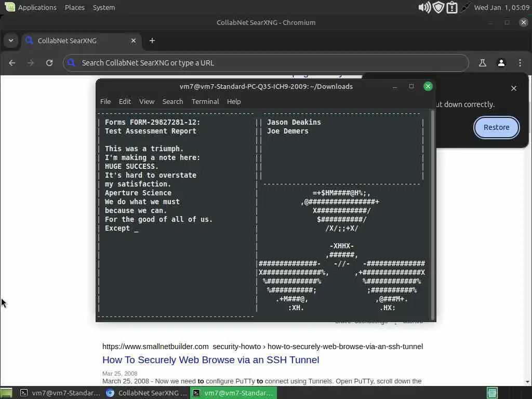532x399 pixels.
Task: Open the System menu in top panel
Action: [x=104, y=7]
